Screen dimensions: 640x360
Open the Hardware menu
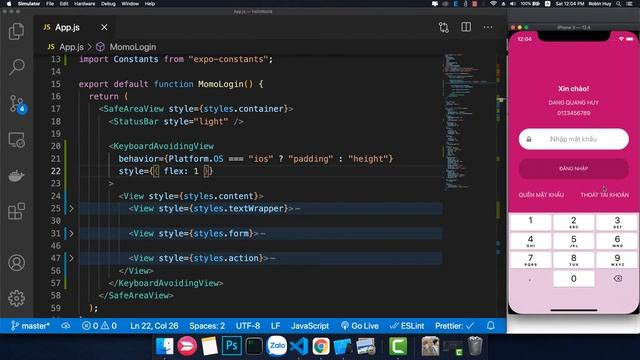(x=84, y=4)
